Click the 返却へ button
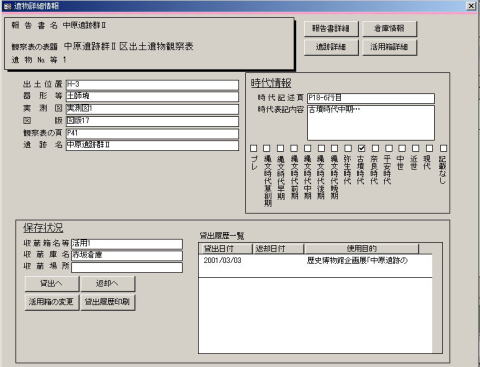The image size is (480, 367). [108, 284]
